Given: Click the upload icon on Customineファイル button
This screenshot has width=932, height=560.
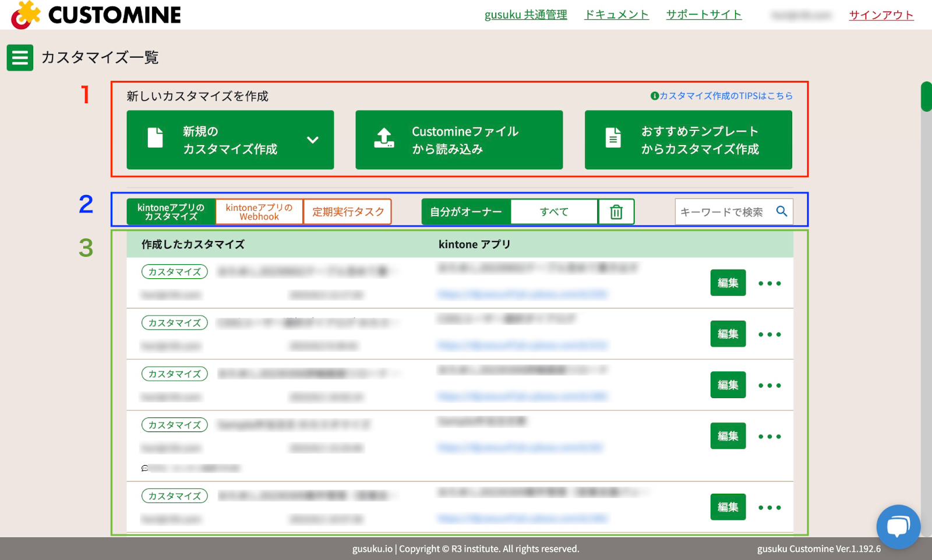Looking at the screenshot, I should [384, 139].
